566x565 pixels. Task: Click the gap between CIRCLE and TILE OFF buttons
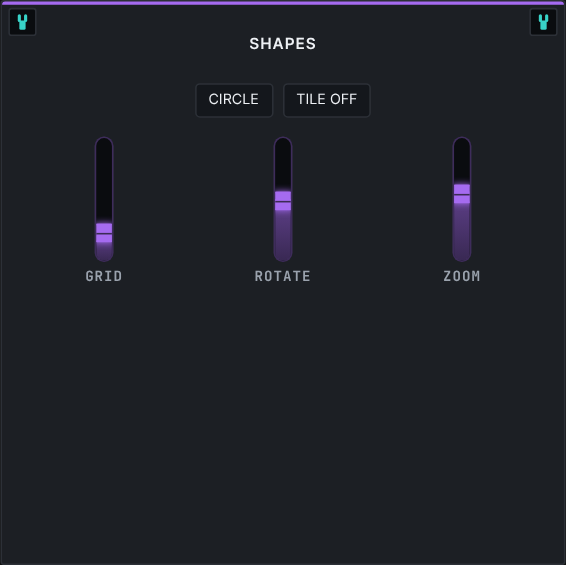pos(278,100)
